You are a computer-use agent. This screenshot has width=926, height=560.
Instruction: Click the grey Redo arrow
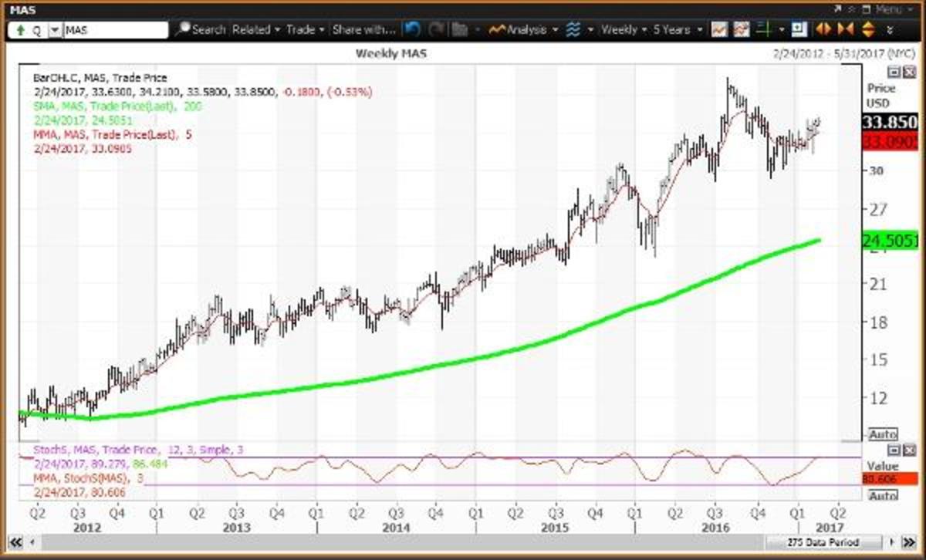(x=436, y=30)
